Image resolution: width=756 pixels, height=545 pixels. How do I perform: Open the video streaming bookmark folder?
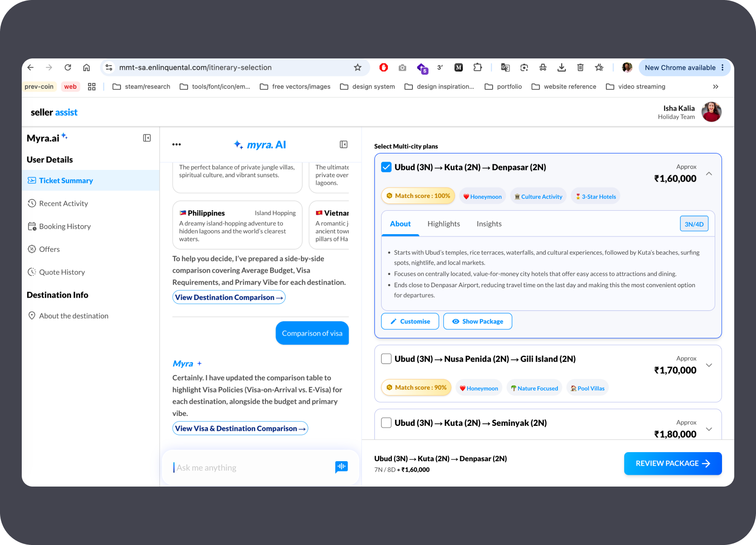635,87
